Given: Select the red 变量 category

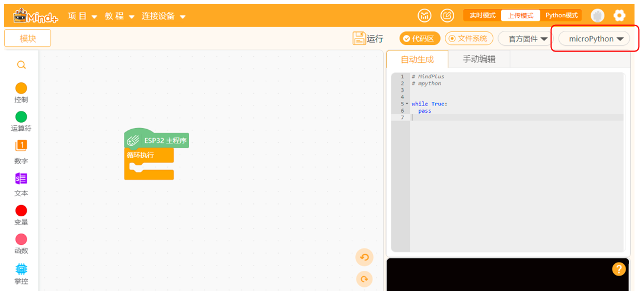Looking at the screenshot, I should tap(21, 216).
